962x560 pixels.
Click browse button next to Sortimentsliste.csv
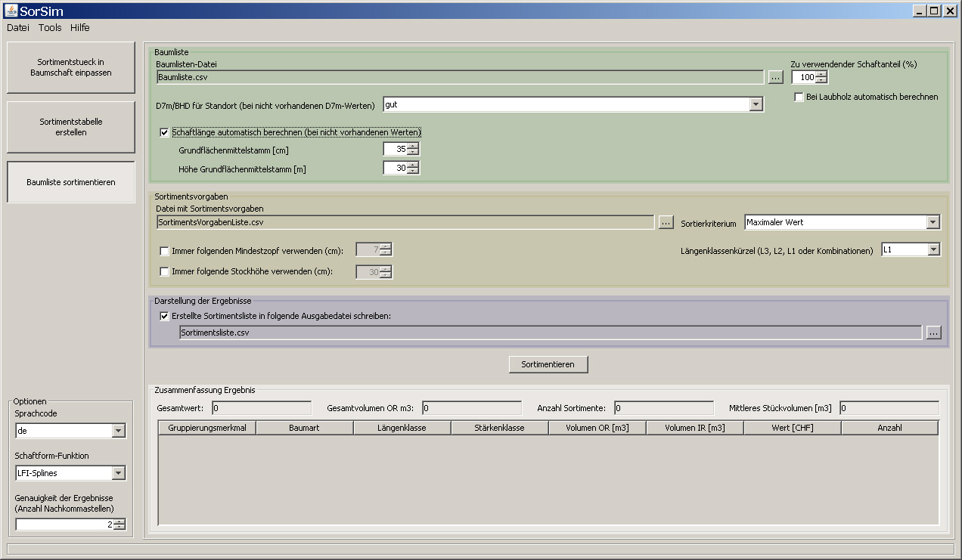[x=933, y=333]
